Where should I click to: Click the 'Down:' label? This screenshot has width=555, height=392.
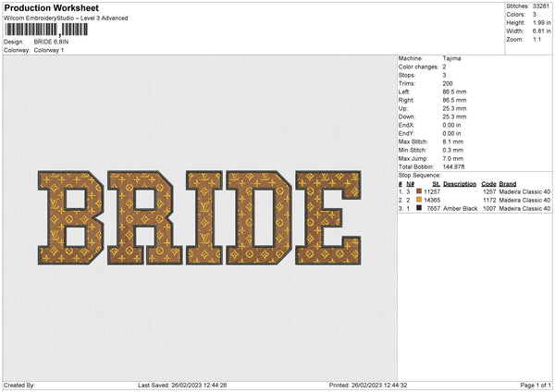[x=406, y=116]
